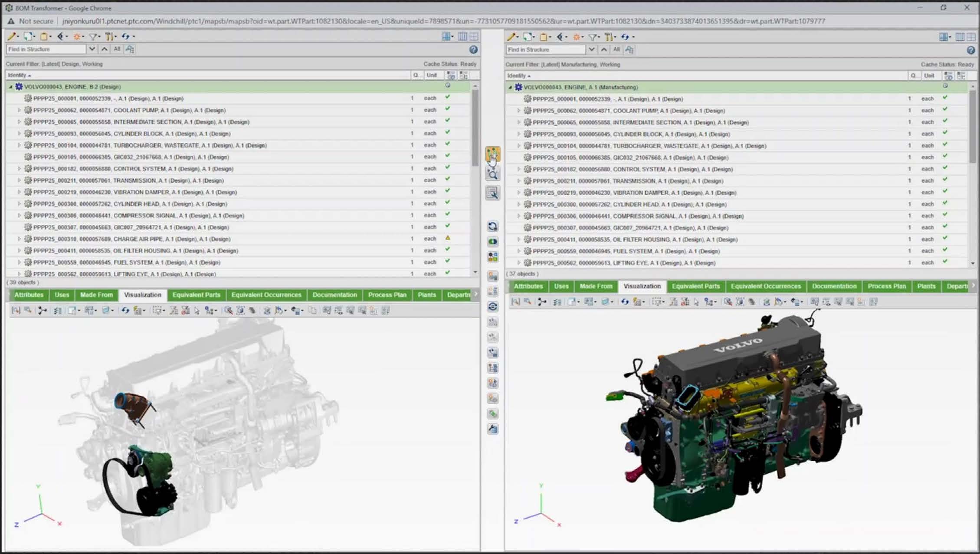Screen dimensions: 980x554
Task: Toggle the 'All' find option in left pane
Action: click(117, 49)
